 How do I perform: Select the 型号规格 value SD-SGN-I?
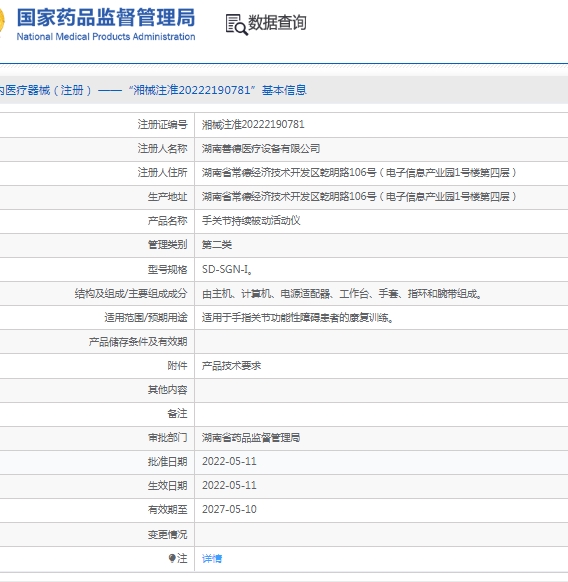pos(228,269)
